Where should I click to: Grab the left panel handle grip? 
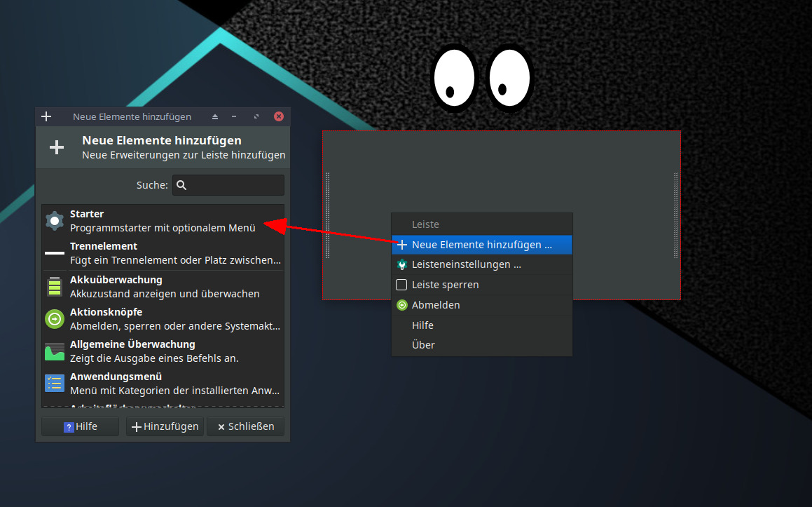tap(327, 215)
